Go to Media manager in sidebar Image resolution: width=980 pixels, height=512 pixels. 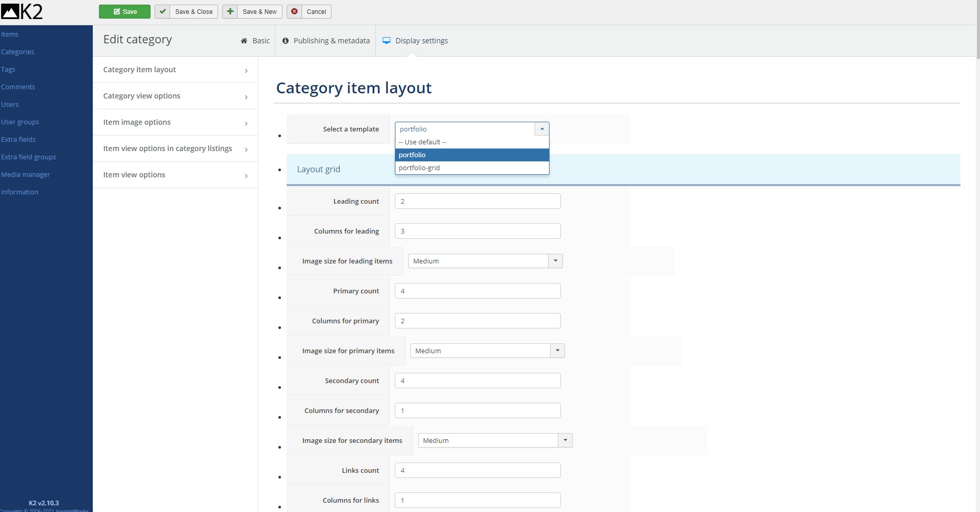click(26, 174)
